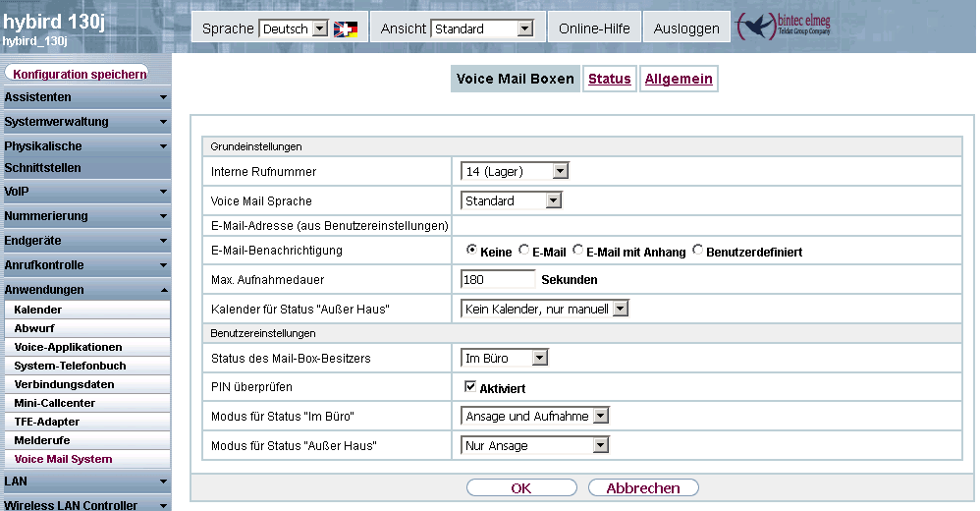Screen dimensions: 980x511
Task: Switch to the Status tab
Action: [610, 79]
